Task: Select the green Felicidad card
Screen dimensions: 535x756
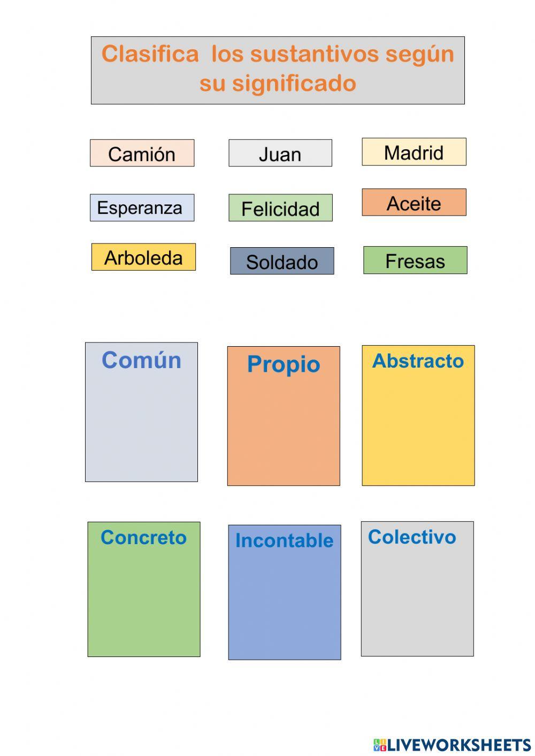Action: point(280,208)
